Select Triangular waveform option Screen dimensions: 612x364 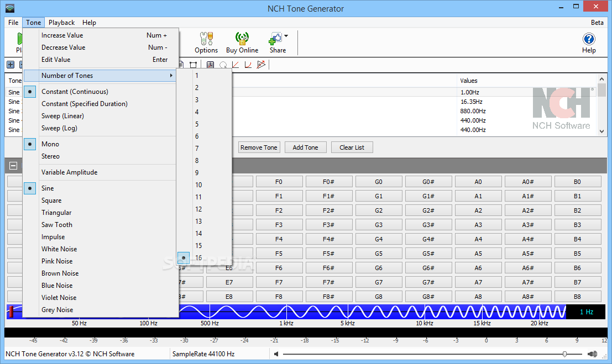click(100, 212)
